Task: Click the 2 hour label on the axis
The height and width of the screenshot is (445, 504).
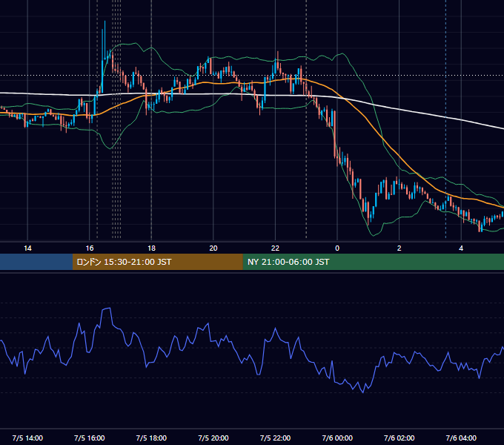Action: pyautogui.click(x=399, y=248)
